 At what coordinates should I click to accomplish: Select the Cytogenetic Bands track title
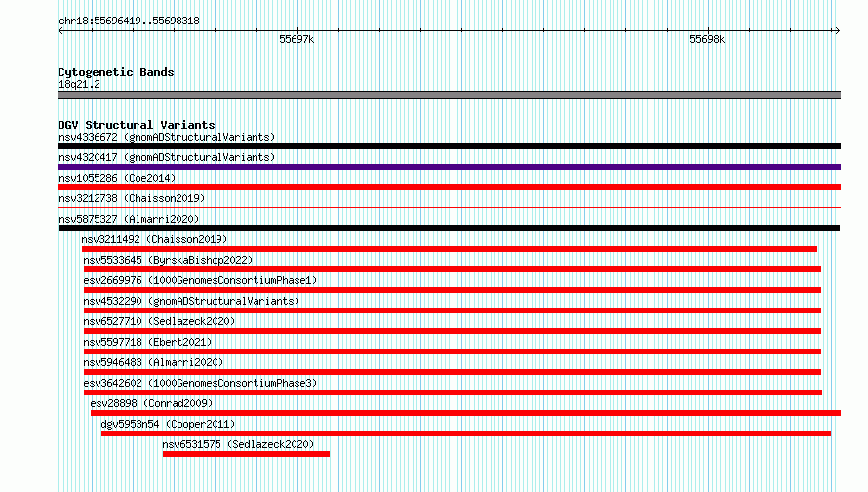(x=116, y=72)
